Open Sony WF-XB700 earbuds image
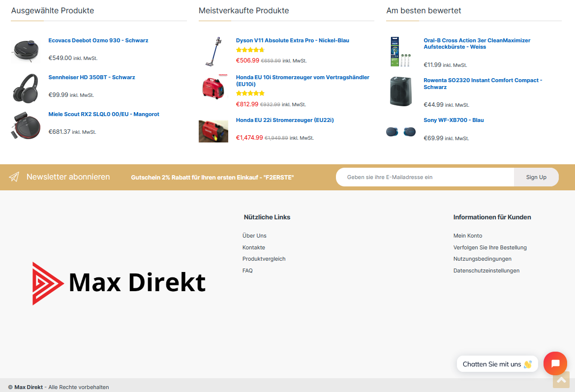 (x=401, y=132)
